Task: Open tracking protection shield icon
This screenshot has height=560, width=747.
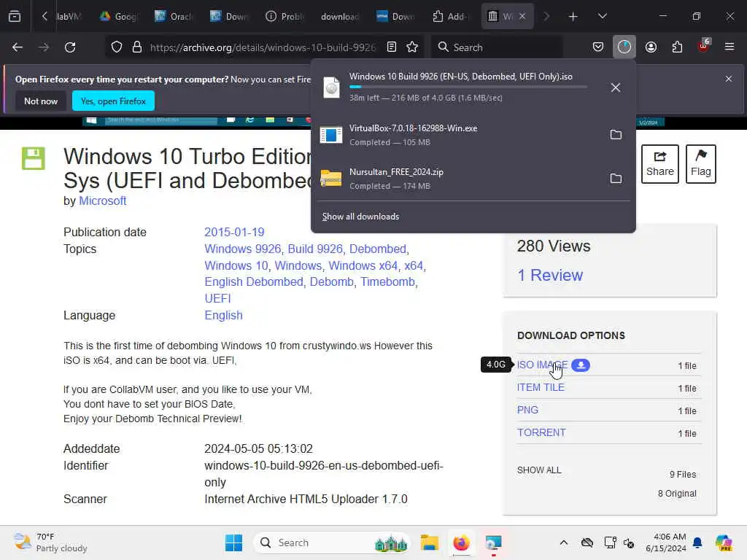Action: coord(117,47)
